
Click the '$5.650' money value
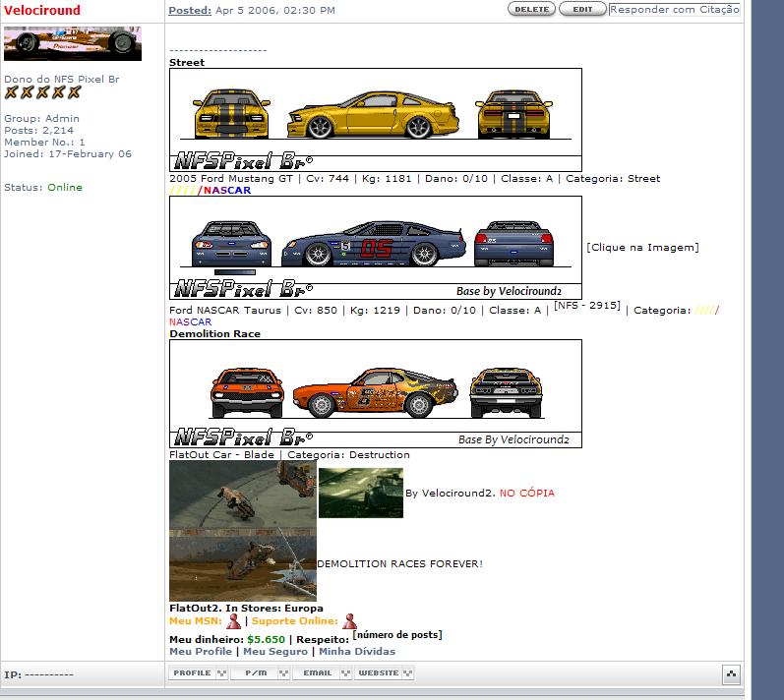(266, 640)
